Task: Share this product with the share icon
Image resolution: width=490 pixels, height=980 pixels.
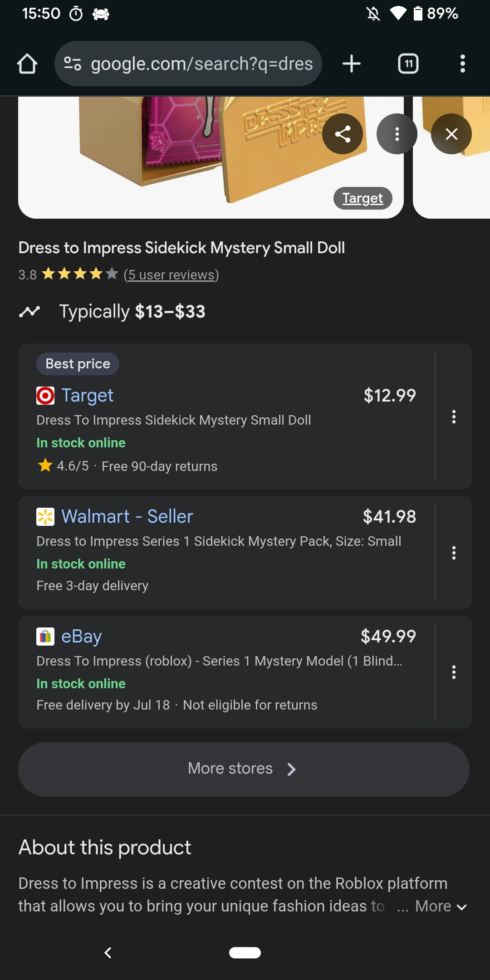Action: pos(343,134)
